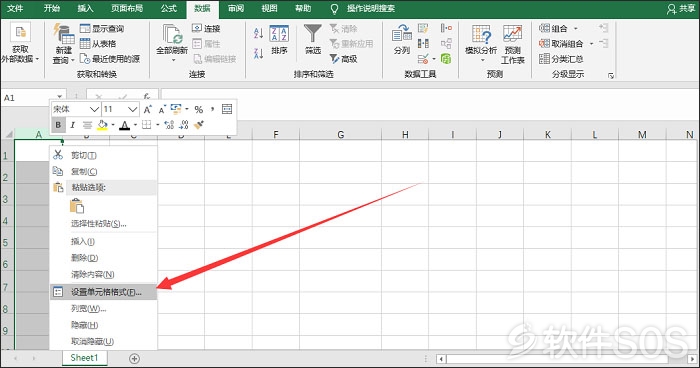Toggle Italic in the mini toolbar
The height and width of the screenshot is (368, 700).
(72, 125)
